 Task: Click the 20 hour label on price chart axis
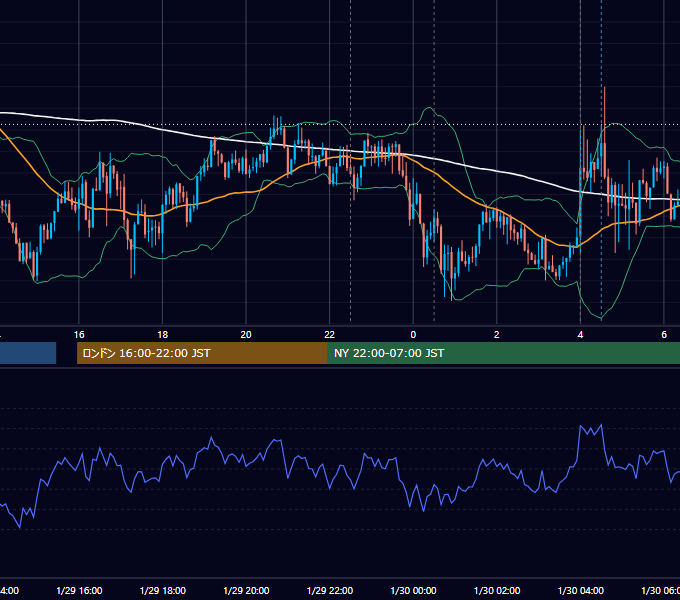[246, 335]
